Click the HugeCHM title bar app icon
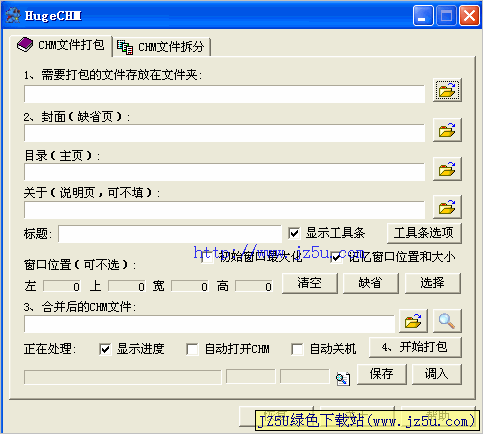Viewport: 483px width, 434px height. point(13,15)
